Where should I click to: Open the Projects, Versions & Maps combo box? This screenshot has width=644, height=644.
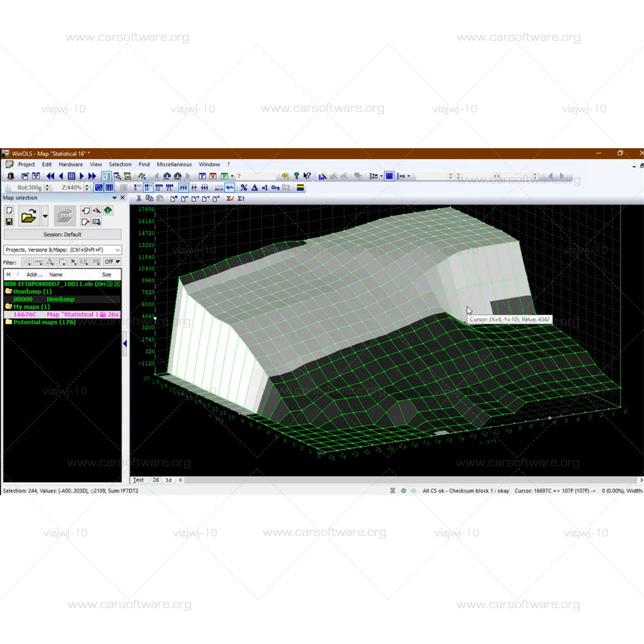coord(62,250)
